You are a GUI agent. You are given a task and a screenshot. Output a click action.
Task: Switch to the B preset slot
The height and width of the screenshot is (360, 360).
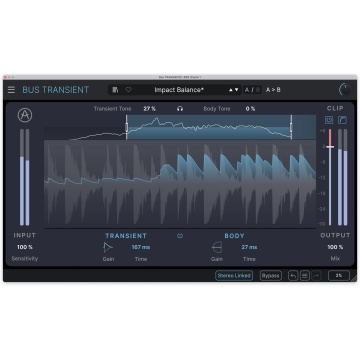point(258,90)
